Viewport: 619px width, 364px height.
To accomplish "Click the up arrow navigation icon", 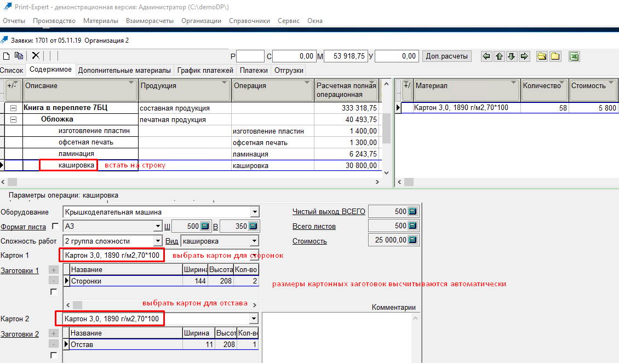I will click(498, 56).
